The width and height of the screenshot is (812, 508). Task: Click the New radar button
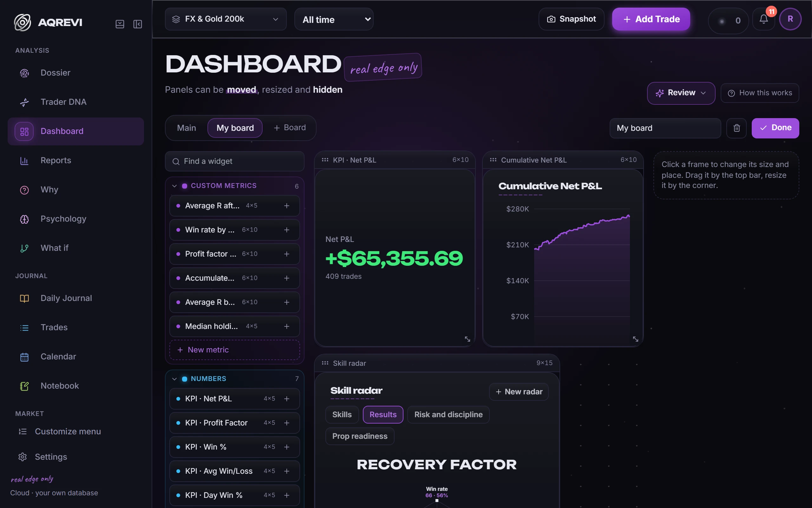point(519,392)
